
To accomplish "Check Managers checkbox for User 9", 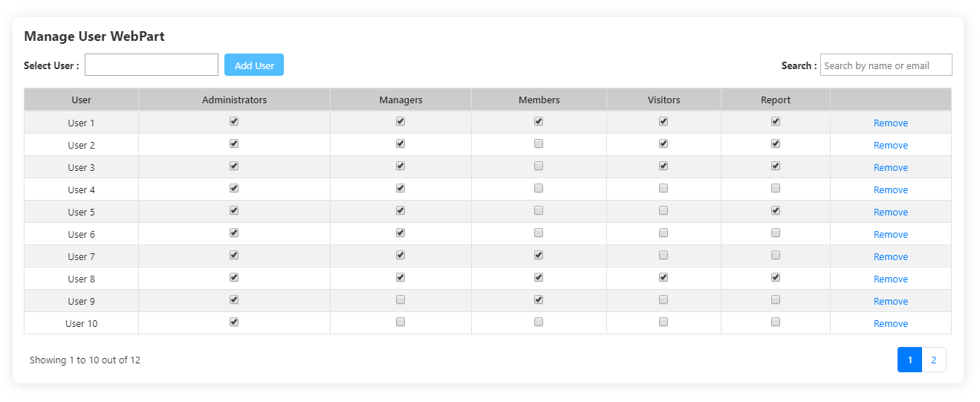I will coord(400,299).
